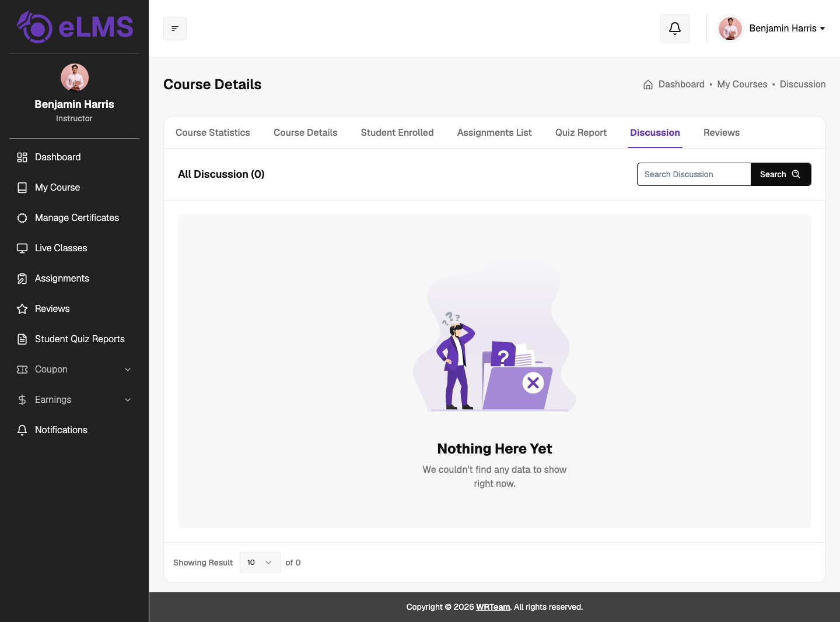
Task: Click the Earnings dollar icon
Action: coord(22,400)
